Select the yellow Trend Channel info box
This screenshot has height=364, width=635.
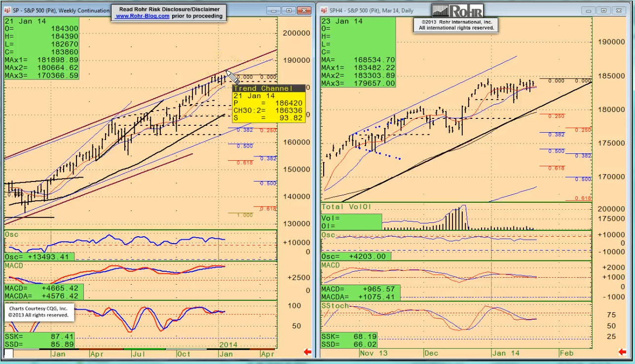(268, 104)
